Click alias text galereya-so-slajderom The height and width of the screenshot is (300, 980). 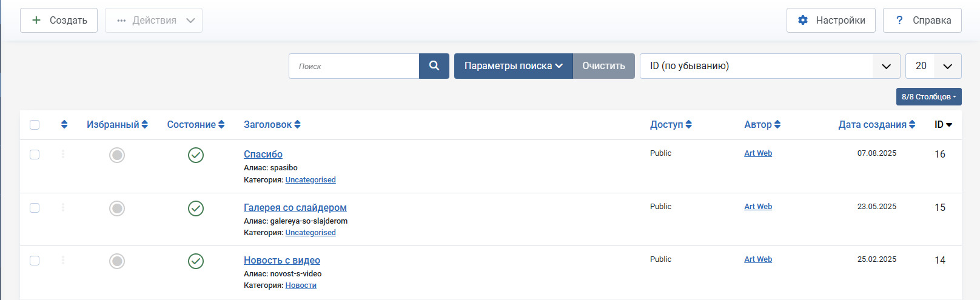[x=309, y=221]
